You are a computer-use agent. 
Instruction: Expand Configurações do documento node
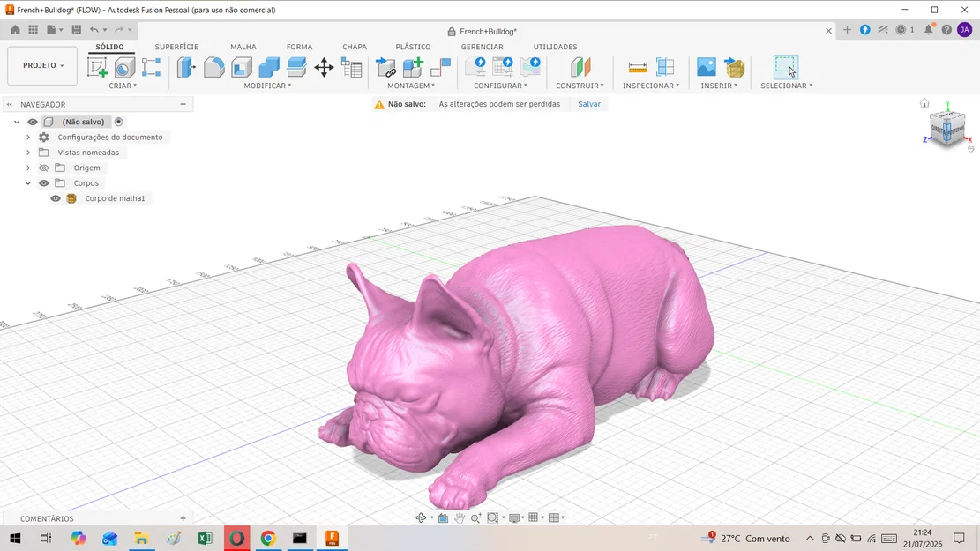(x=28, y=138)
